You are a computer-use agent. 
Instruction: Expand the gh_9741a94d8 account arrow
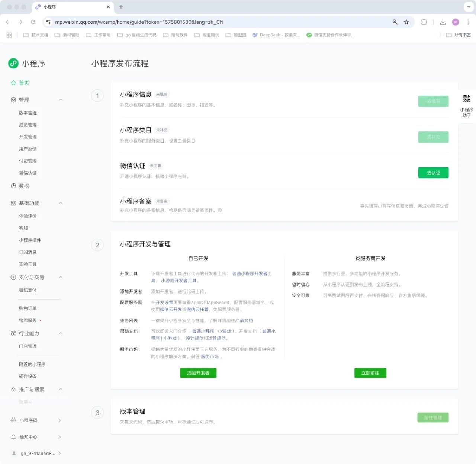click(59, 453)
